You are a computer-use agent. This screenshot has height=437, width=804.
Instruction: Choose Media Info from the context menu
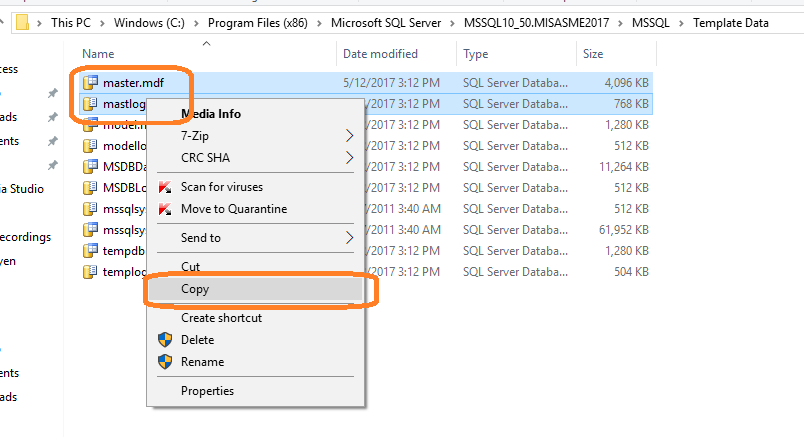[x=255, y=114]
